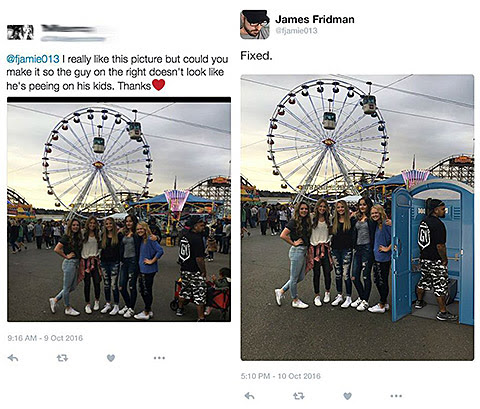Click the @fjamie013 handle under name

(296, 31)
